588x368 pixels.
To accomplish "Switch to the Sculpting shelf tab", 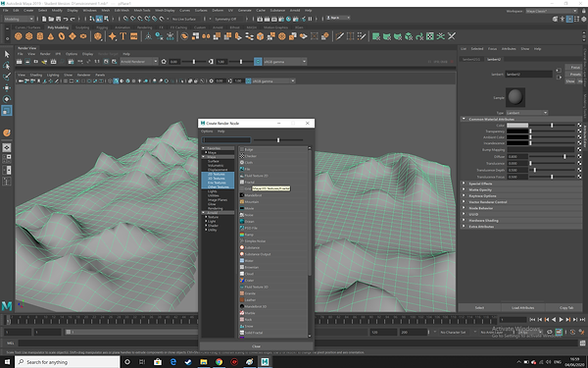I will click(82, 27).
